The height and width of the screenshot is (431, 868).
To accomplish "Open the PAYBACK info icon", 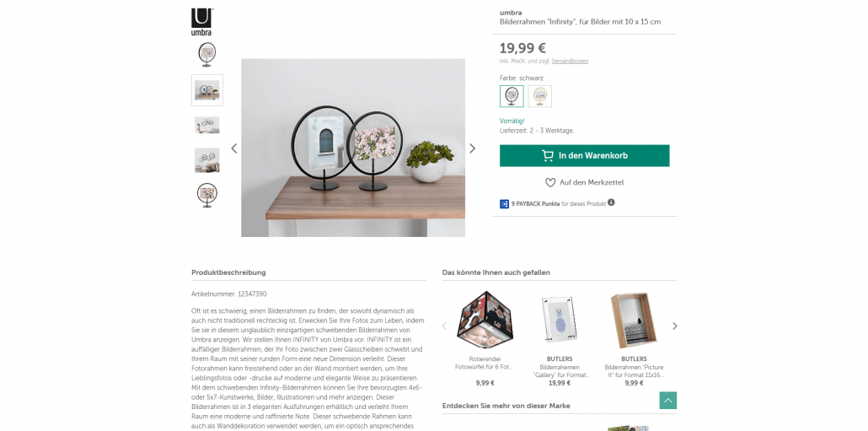I will tap(611, 202).
